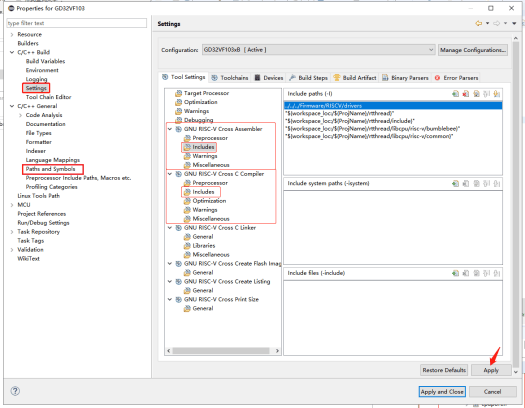
Task: Add include file entry icon
Action: pos(455,273)
